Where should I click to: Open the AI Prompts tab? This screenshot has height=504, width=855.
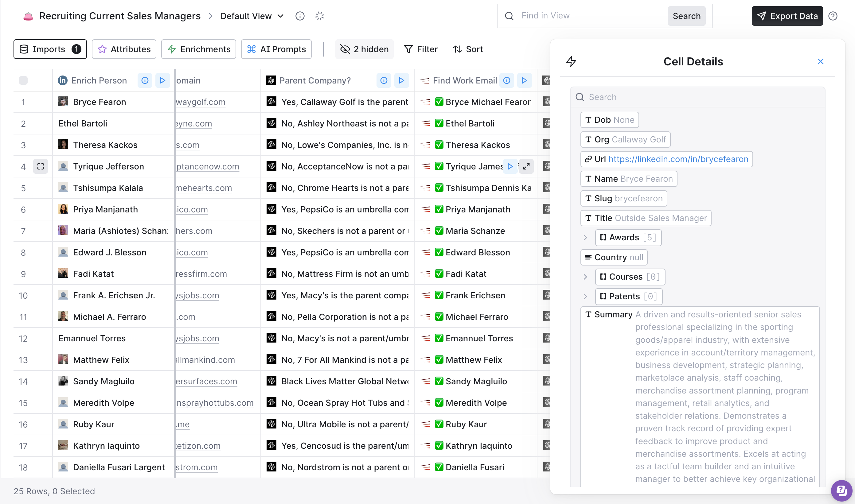(276, 49)
